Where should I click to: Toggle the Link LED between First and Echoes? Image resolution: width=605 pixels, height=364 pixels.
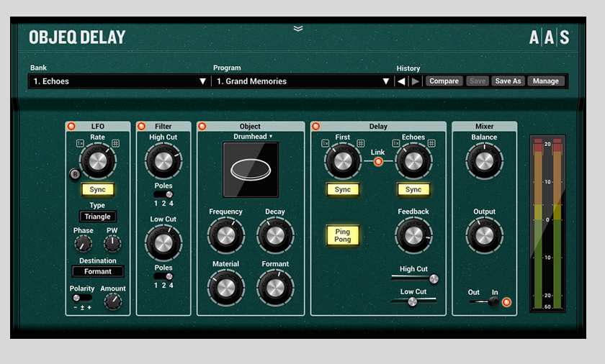[x=378, y=161]
